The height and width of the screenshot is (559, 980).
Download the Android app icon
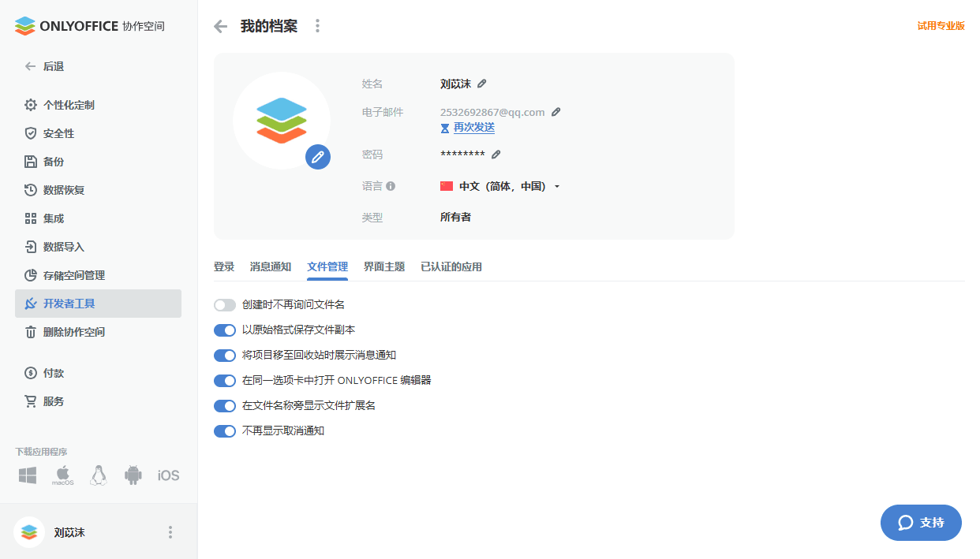click(x=133, y=475)
